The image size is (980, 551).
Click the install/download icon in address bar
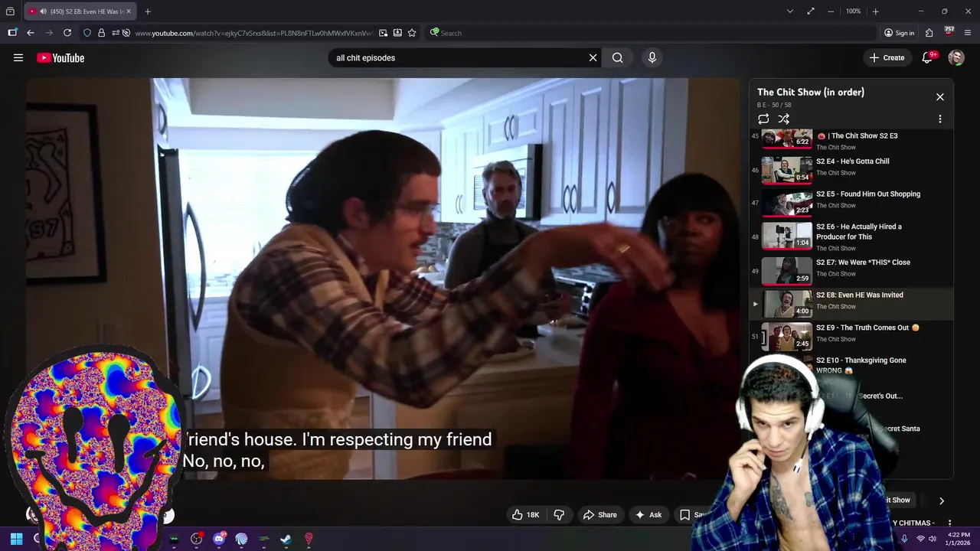[397, 33]
